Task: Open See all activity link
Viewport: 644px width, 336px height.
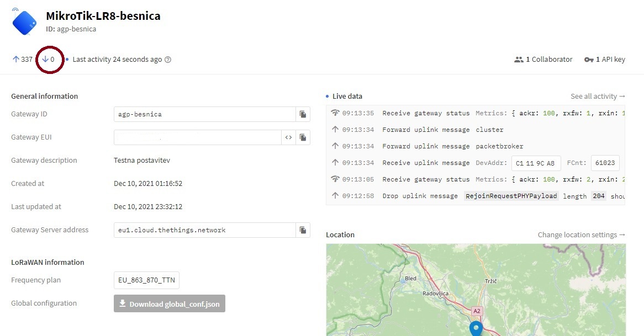Action: click(x=598, y=96)
